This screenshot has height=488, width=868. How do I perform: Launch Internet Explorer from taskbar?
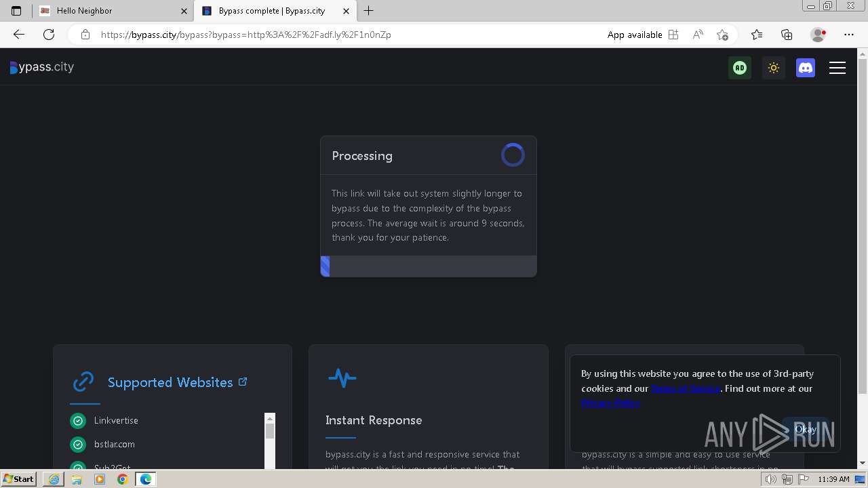[54, 479]
